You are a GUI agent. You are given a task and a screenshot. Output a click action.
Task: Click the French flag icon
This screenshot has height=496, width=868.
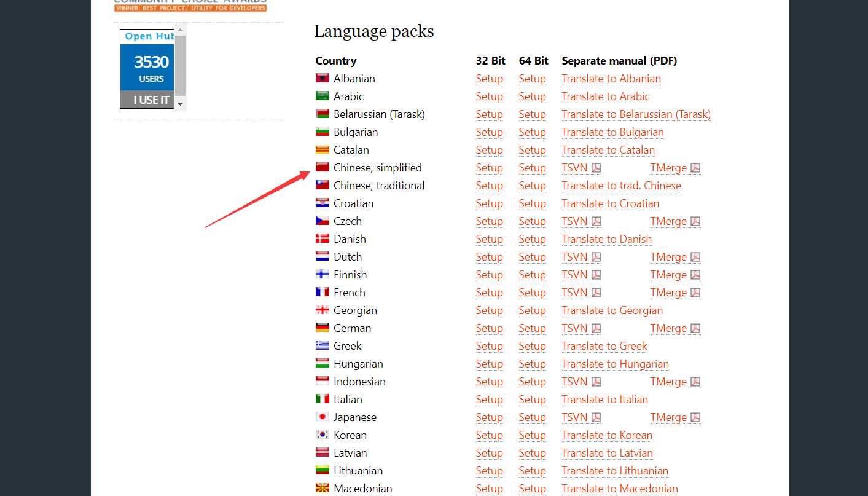323,292
